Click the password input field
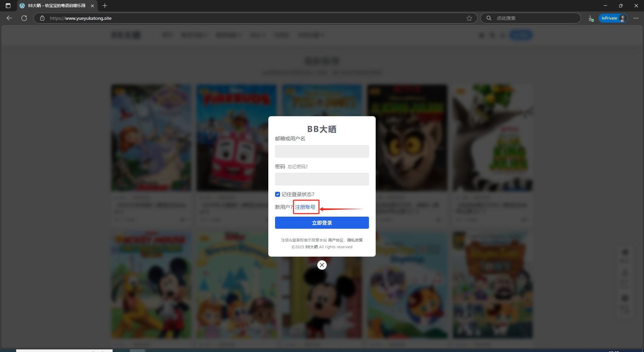 pyautogui.click(x=322, y=179)
